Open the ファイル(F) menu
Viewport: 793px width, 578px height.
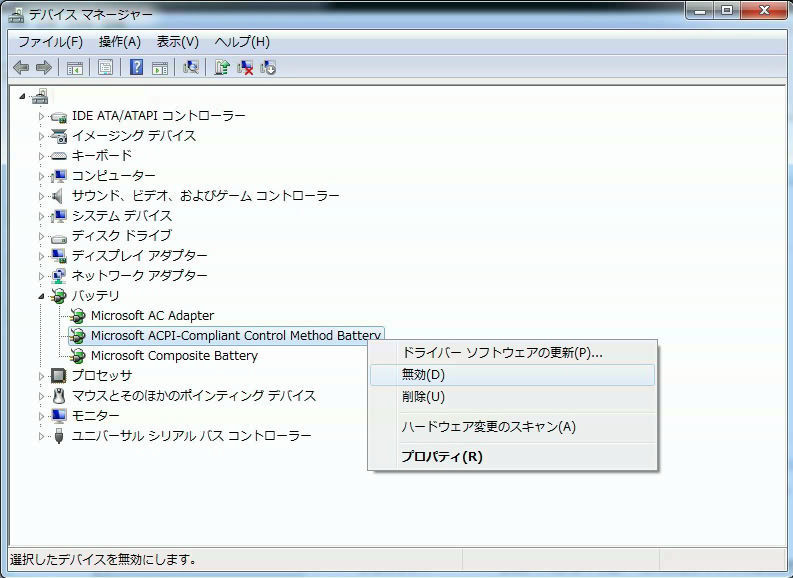tap(50, 41)
